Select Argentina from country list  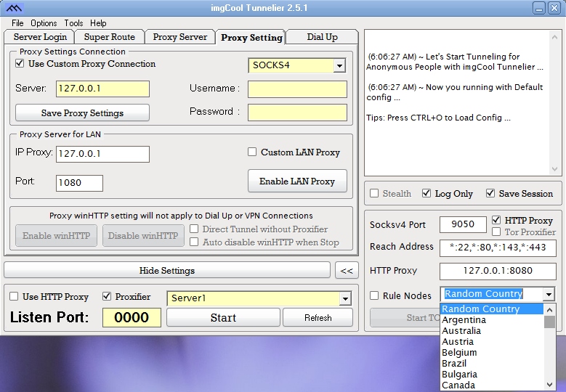coord(492,320)
